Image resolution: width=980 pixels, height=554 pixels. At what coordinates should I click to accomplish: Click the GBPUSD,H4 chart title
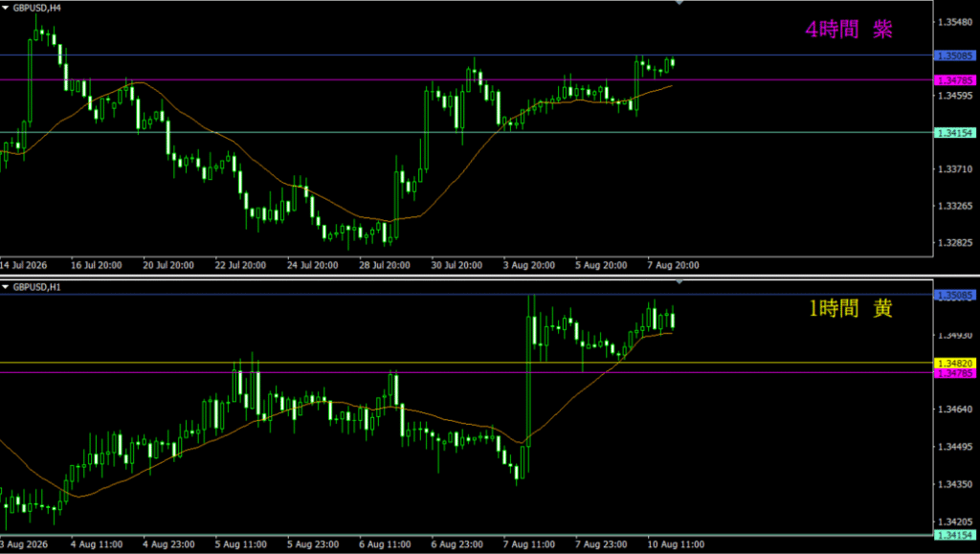(37, 9)
